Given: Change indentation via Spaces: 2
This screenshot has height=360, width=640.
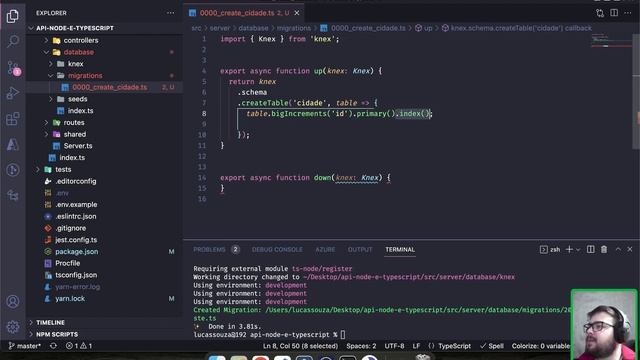Looking at the screenshot, I should [361, 346].
